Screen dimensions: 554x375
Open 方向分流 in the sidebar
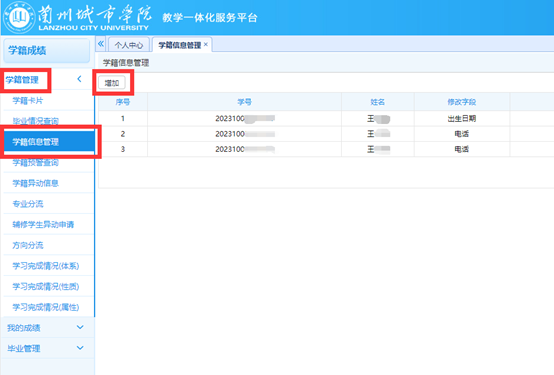pyautogui.click(x=48, y=245)
